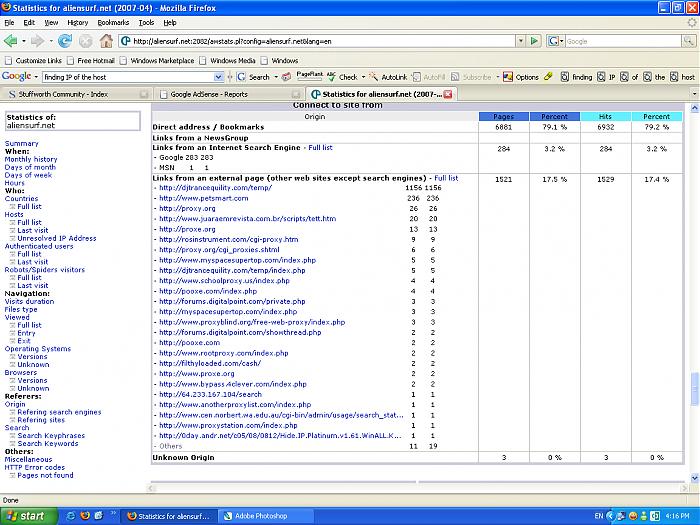
Task: Open the View menu
Action: coord(51,22)
